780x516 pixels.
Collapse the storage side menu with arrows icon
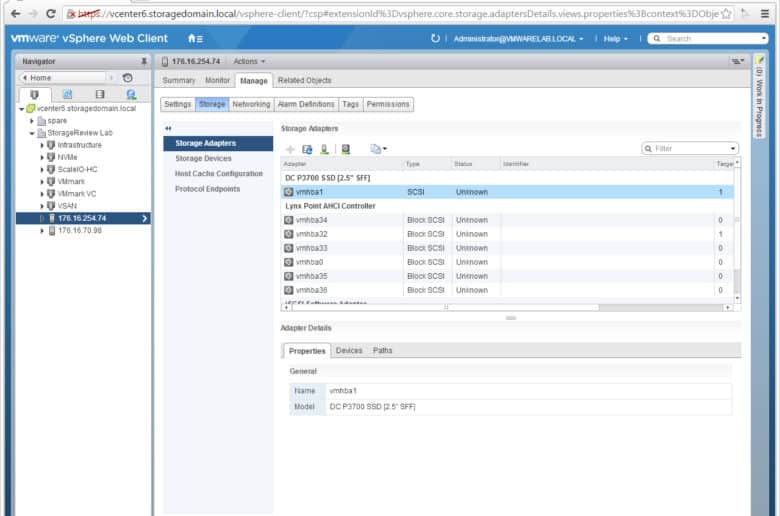click(x=168, y=128)
